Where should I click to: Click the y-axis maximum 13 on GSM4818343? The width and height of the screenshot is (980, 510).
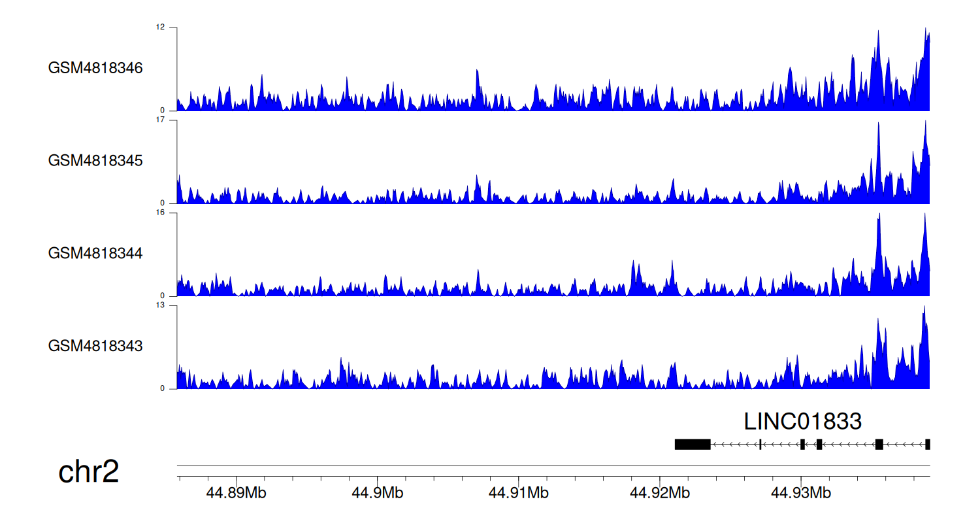point(160,305)
